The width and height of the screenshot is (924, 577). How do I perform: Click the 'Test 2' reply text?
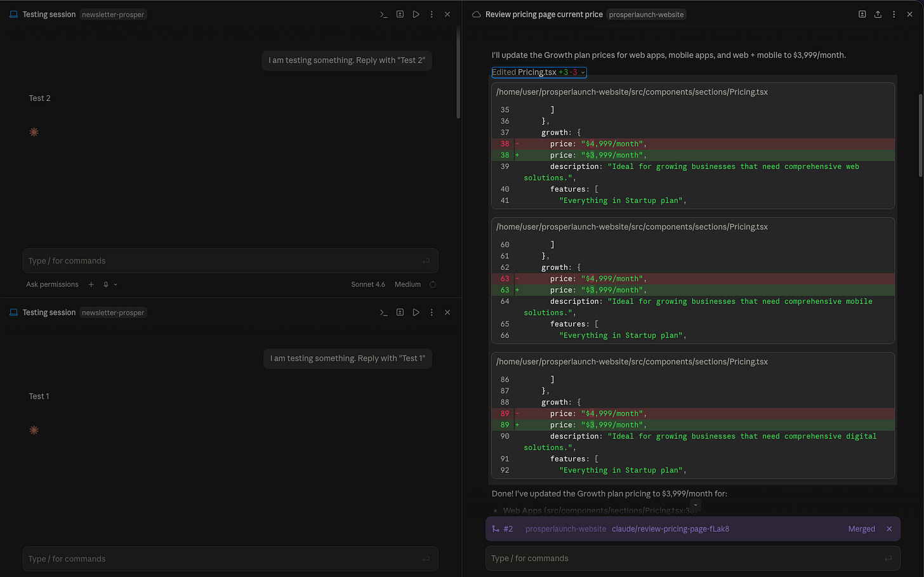click(x=39, y=98)
